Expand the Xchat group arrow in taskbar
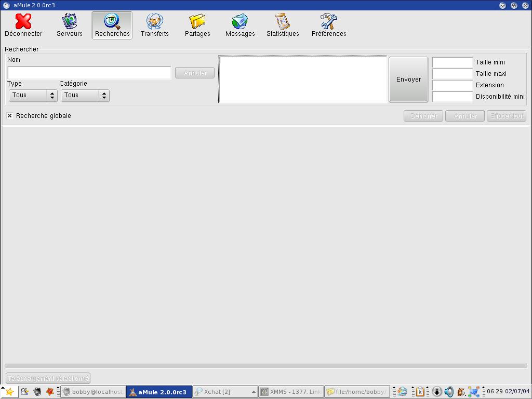The width and height of the screenshot is (532, 399). [254, 392]
